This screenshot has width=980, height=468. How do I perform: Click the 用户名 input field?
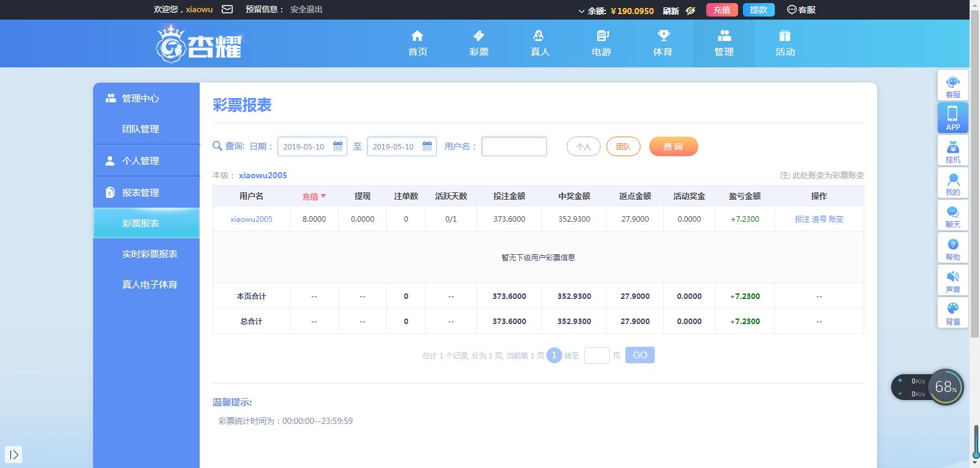[514, 146]
